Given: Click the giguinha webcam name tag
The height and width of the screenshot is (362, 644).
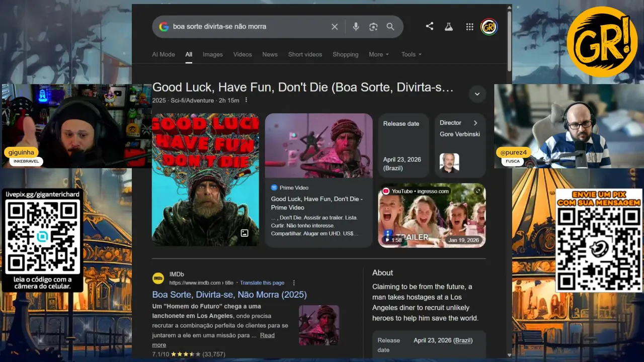Looking at the screenshot, I should point(21,152).
